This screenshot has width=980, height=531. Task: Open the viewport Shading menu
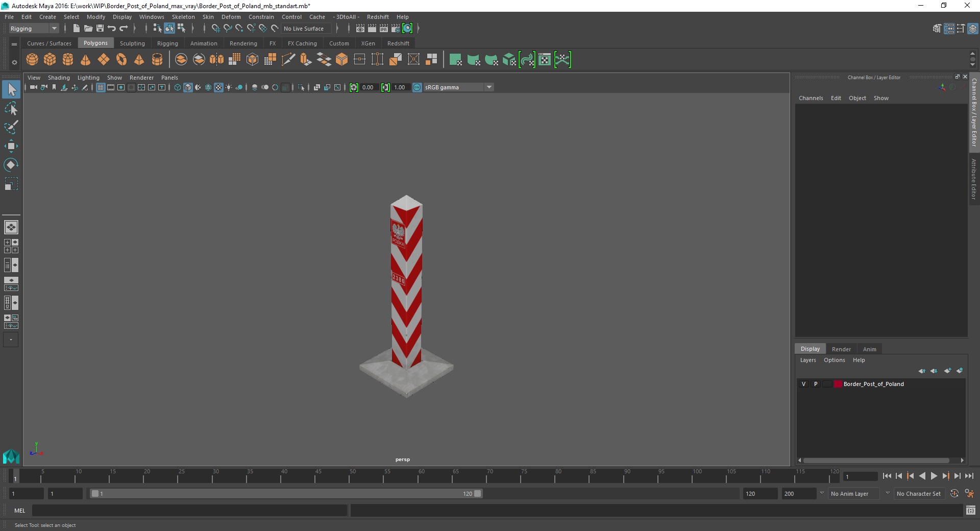click(x=59, y=78)
